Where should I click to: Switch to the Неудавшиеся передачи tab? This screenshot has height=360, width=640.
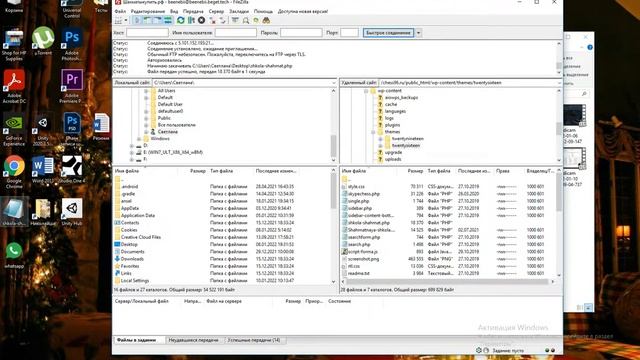pos(193,340)
